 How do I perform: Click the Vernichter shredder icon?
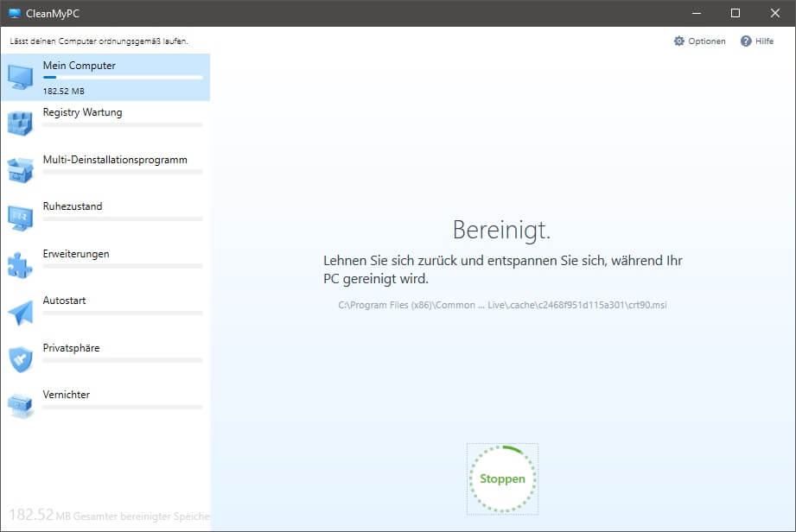tap(21, 406)
